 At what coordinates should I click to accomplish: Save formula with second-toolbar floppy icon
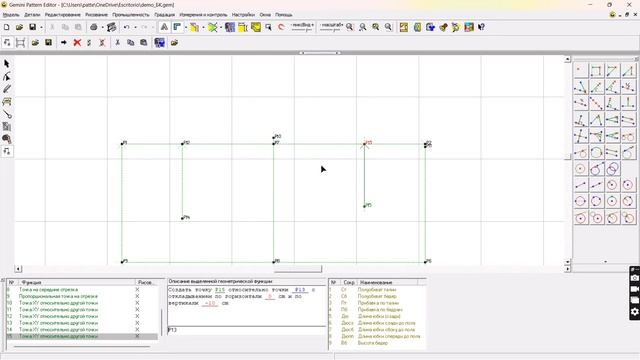click(48, 42)
